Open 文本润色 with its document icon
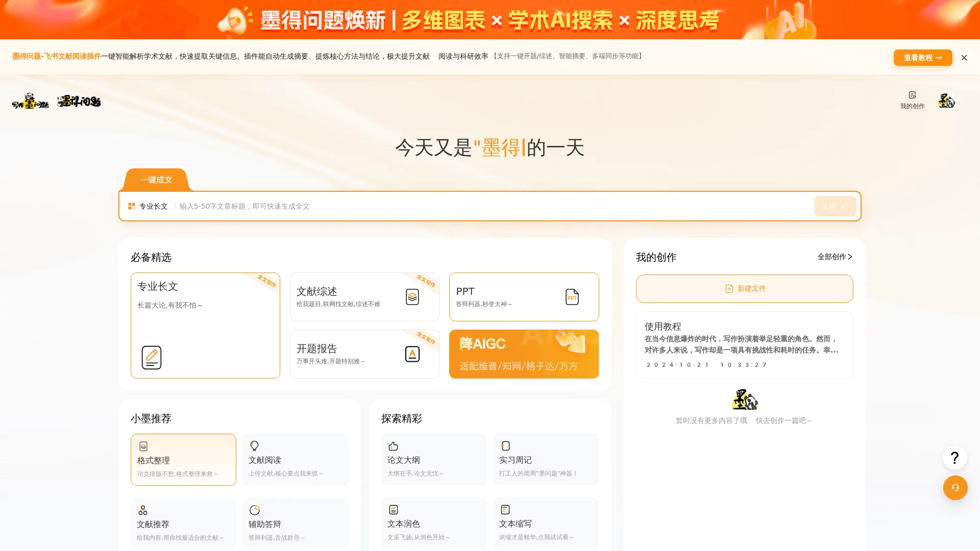 [393, 509]
